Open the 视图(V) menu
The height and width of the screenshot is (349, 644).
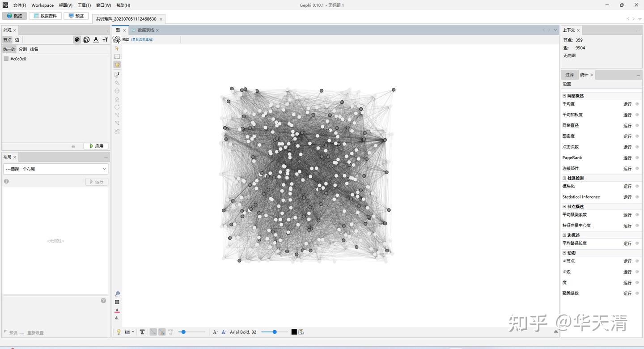(x=66, y=5)
